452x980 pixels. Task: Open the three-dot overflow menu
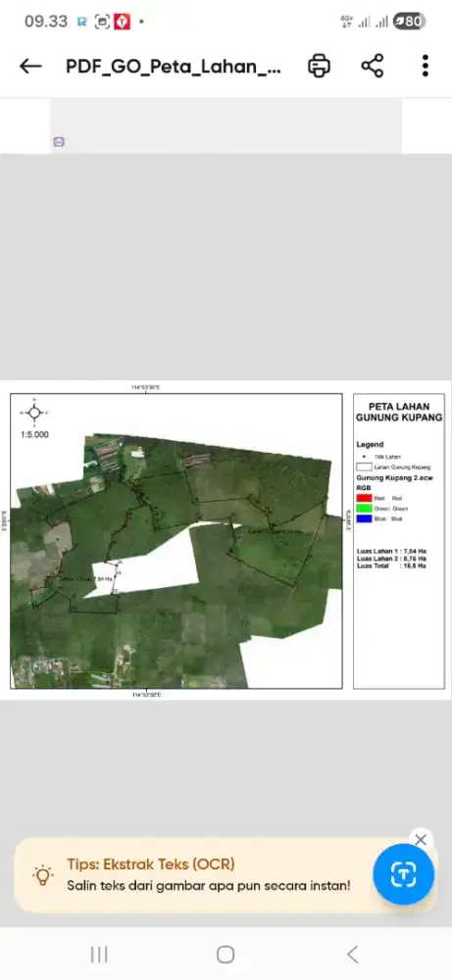[426, 66]
